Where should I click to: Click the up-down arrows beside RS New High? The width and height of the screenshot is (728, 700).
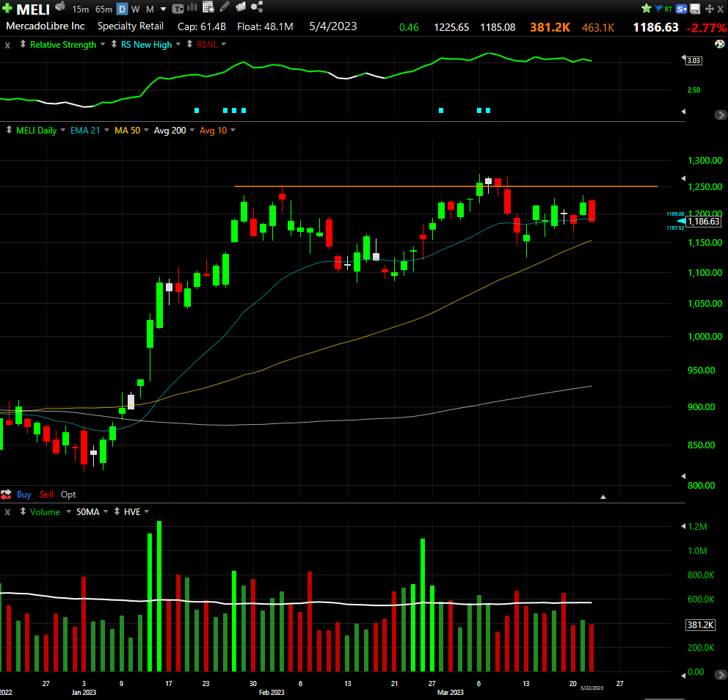coord(114,44)
